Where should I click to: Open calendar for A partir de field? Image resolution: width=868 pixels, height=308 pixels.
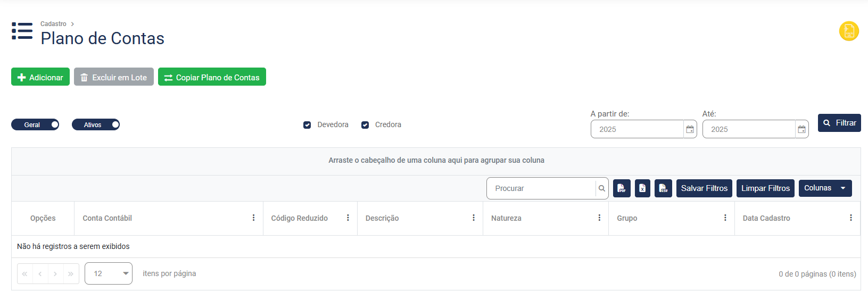click(690, 129)
